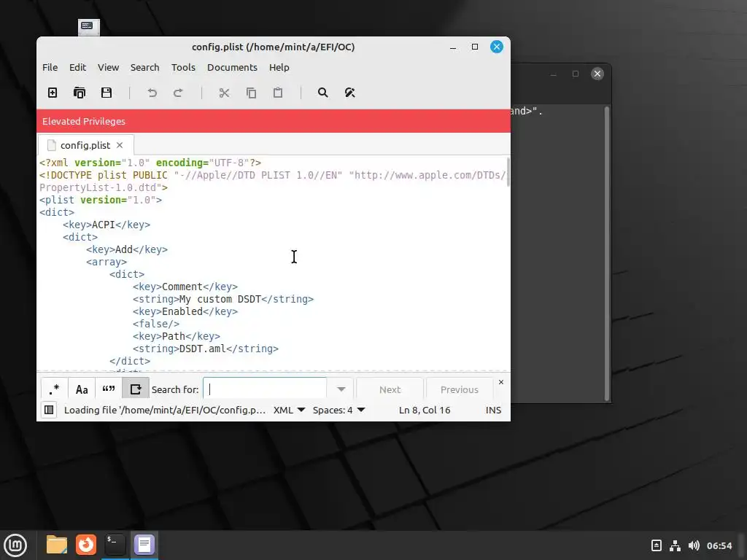Click the <key>Comment</key> line
This screenshot has width=747, height=560.
pyautogui.click(x=185, y=287)
